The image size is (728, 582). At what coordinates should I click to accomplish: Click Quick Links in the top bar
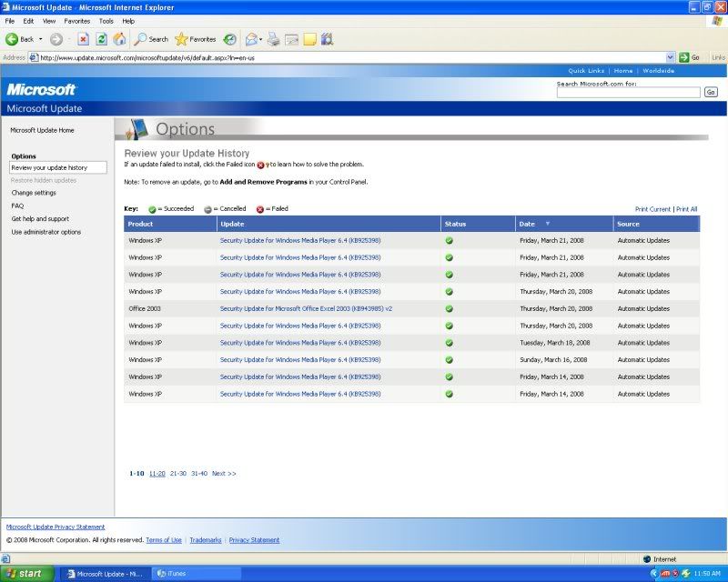pyautogui.click(x=586, y=71)
